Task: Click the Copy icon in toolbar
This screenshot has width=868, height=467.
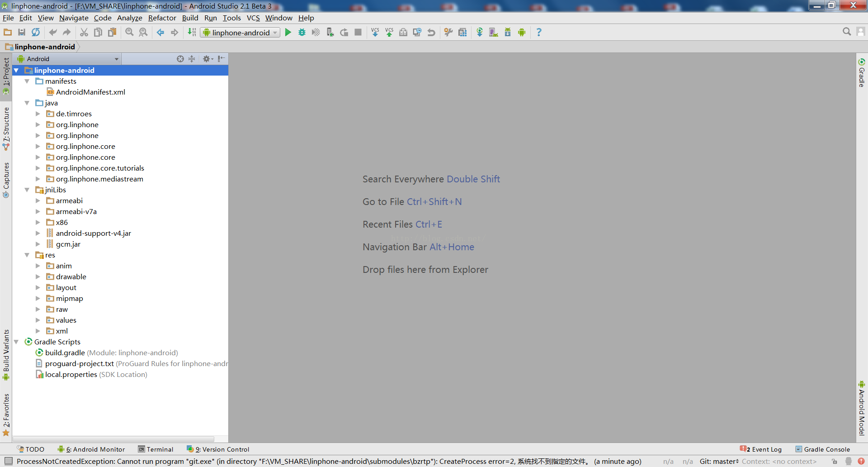Action: (x=98, y=32)
